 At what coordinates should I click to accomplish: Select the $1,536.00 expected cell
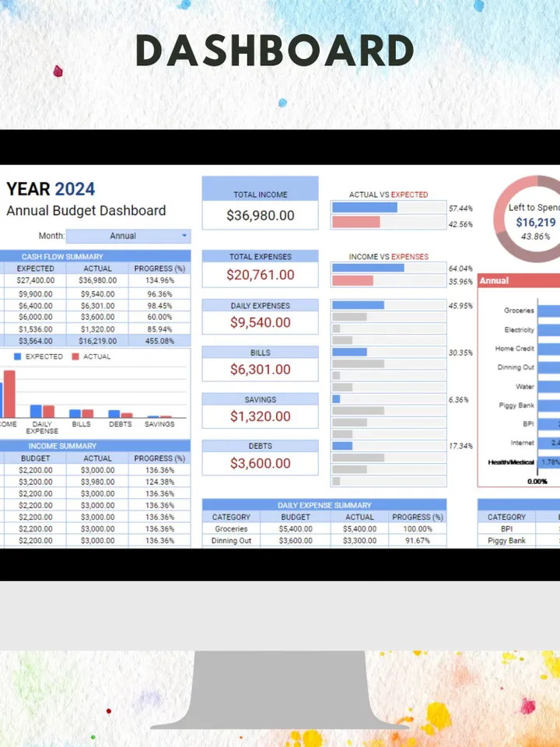tap(36, 329)
